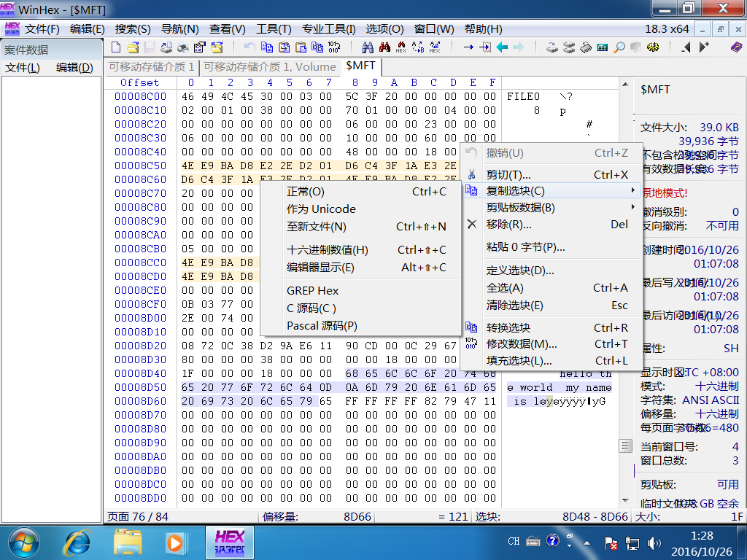Select 全选(A) in the context menu
The image size is (747, 560).
click(x=553, y=288)
